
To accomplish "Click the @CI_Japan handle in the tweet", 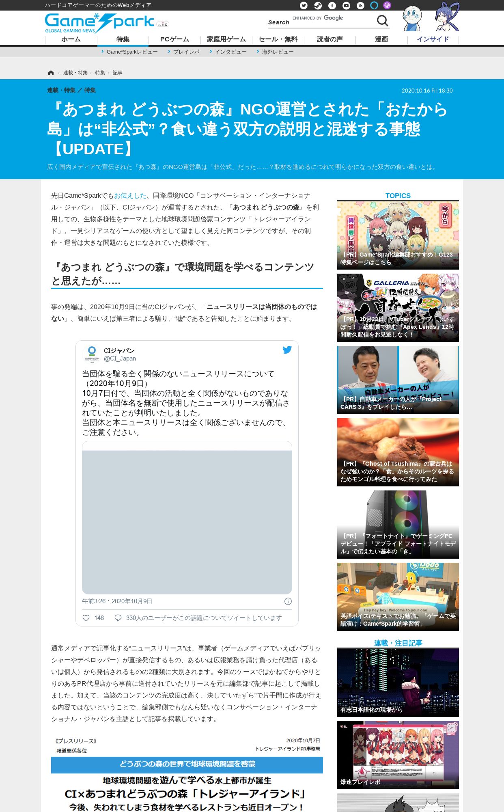I will coord(120,358).
